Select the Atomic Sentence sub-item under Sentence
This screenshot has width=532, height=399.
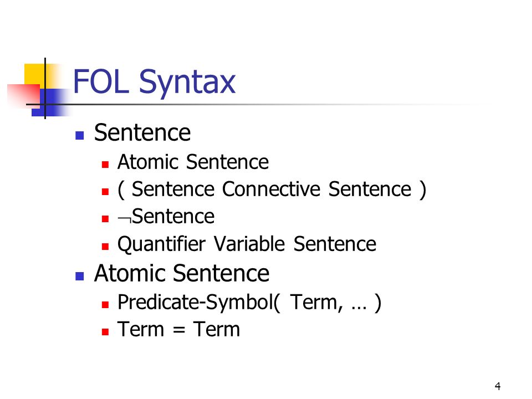[x=193, y=162]
